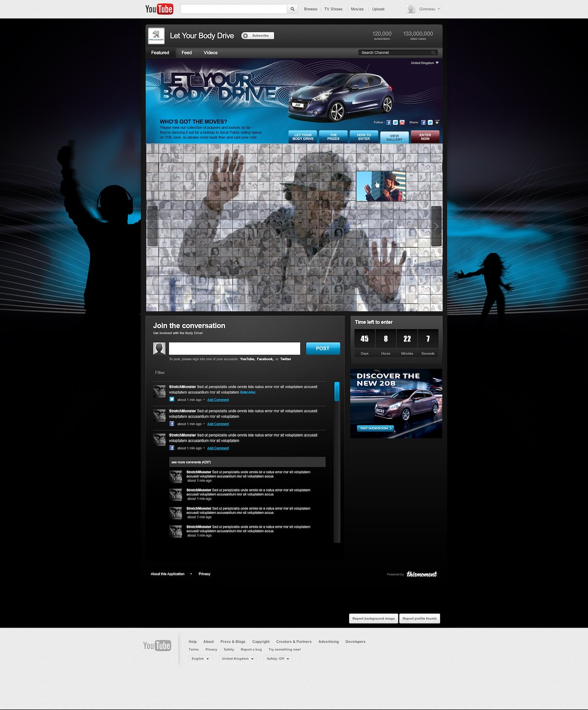588x710 pixels.
Task: Switch to the Videos tab
Action: [211, 53]
